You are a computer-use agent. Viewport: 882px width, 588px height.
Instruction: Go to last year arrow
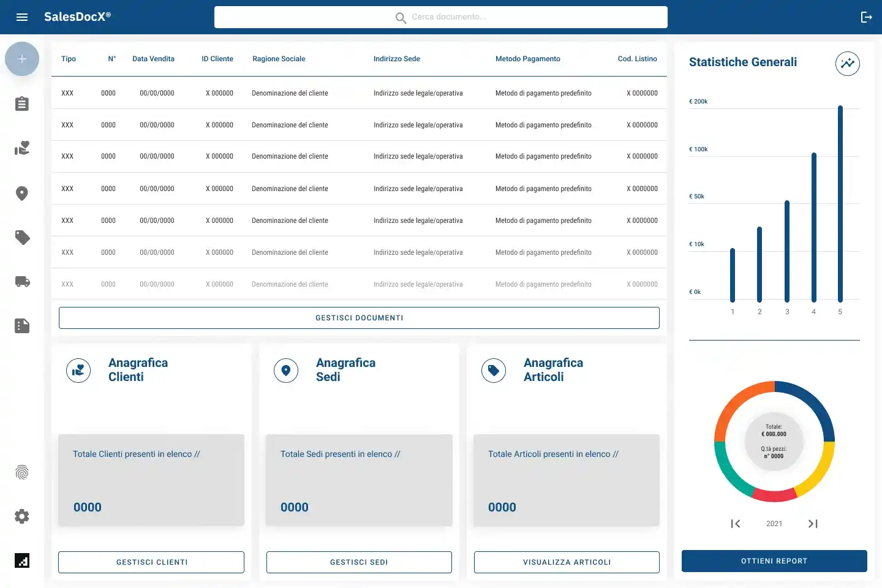coord(813,524)
